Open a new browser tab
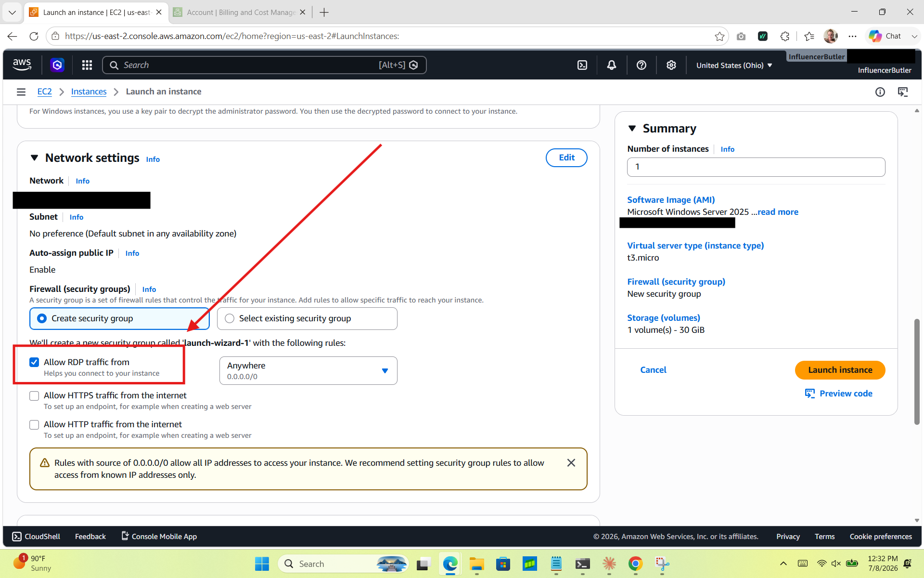The image size is (924, 578). (324, 13)
